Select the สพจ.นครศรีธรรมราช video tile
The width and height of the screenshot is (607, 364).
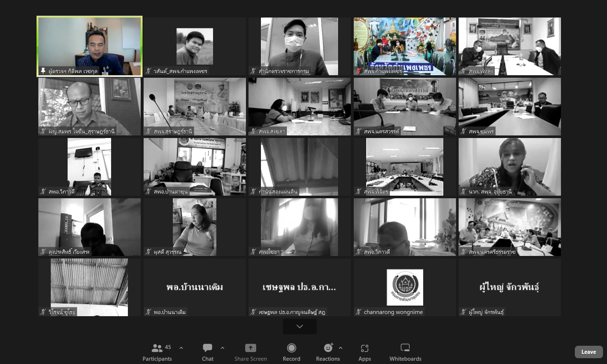[x=510, y=227]
